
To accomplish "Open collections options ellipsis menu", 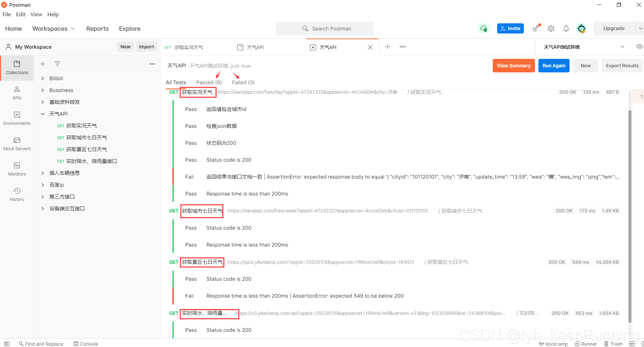I will point(152,64).
